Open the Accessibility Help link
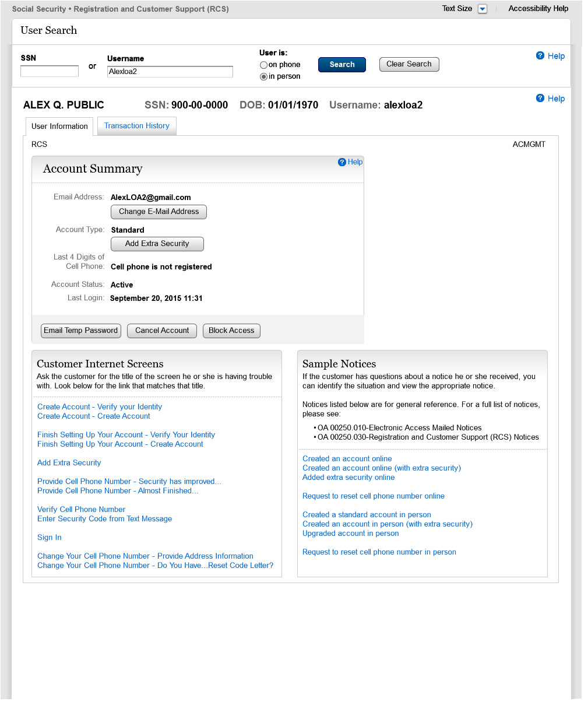The image size is (588, 705). pos(538,8)
